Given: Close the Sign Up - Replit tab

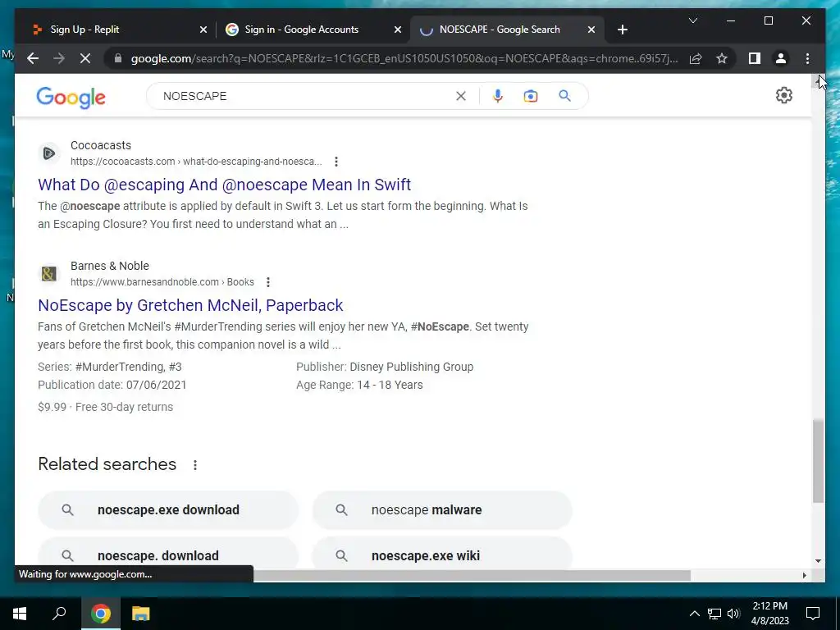Looking at the screenshot, I should pos(203,30).
